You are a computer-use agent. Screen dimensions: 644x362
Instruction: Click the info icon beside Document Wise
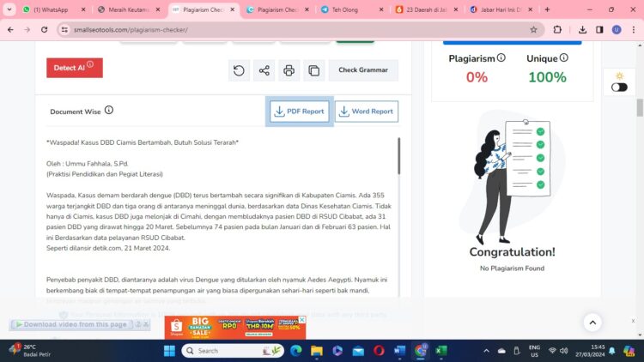109,110
